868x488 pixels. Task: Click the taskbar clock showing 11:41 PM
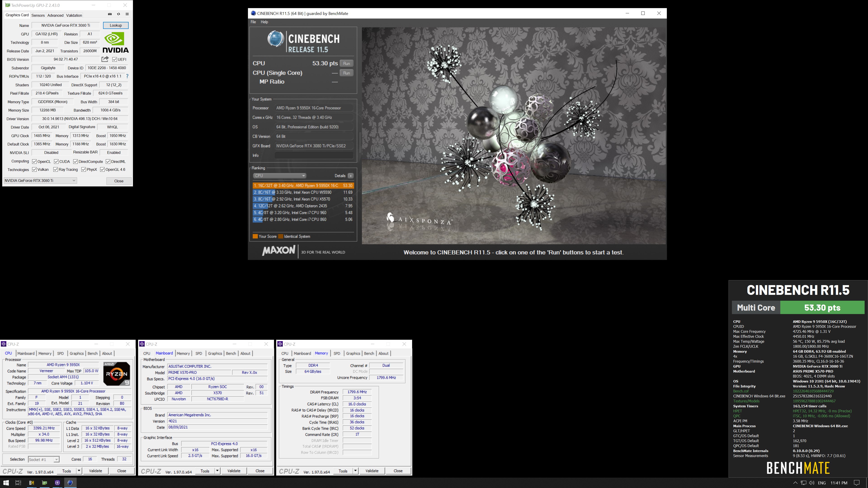coord(839,483)
